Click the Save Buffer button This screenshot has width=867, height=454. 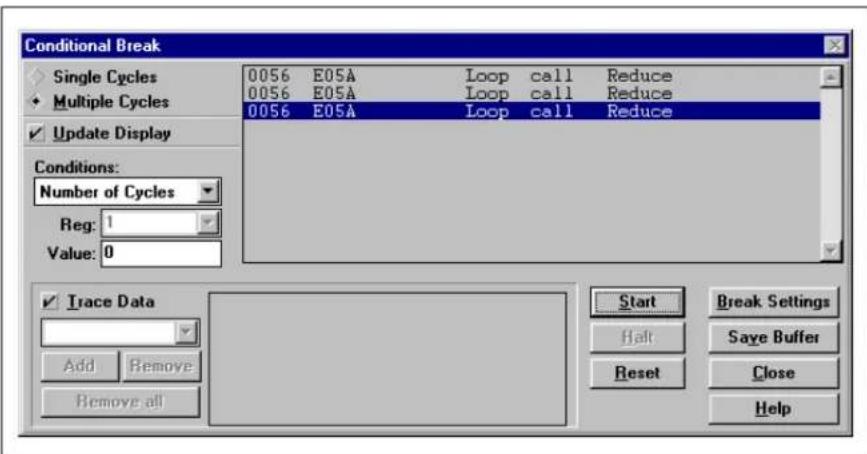773,337
